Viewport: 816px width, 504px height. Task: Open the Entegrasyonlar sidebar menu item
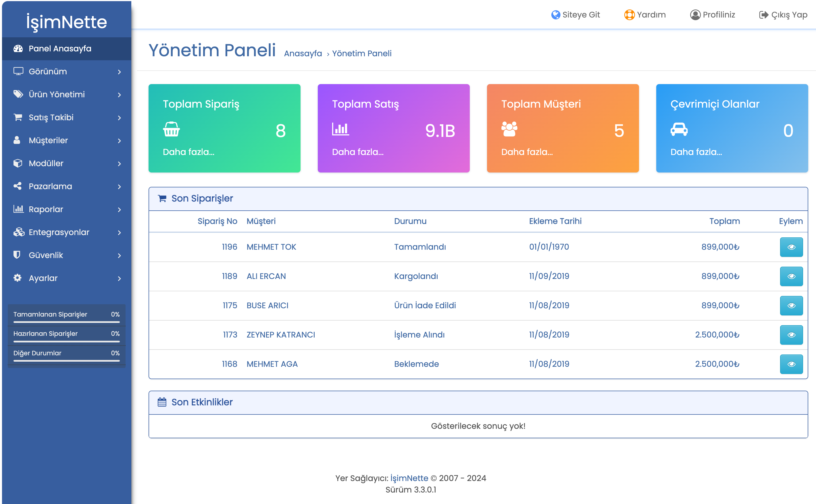point(66,232)
